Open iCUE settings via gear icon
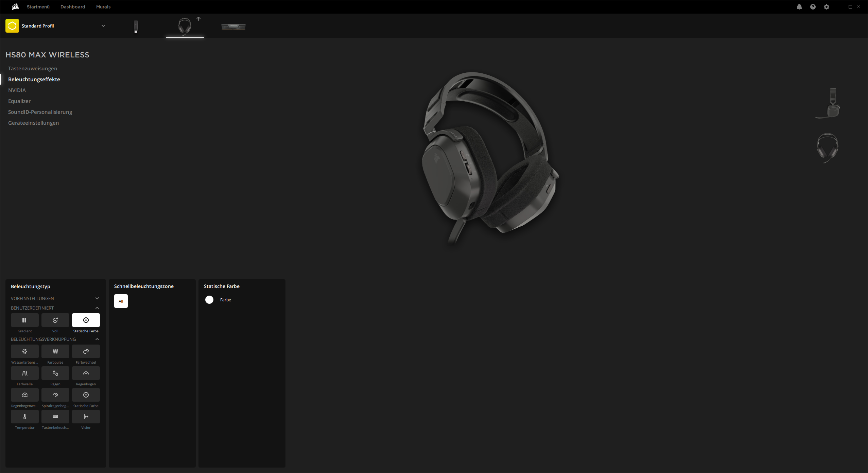868x473 pixels. (826, 6)
